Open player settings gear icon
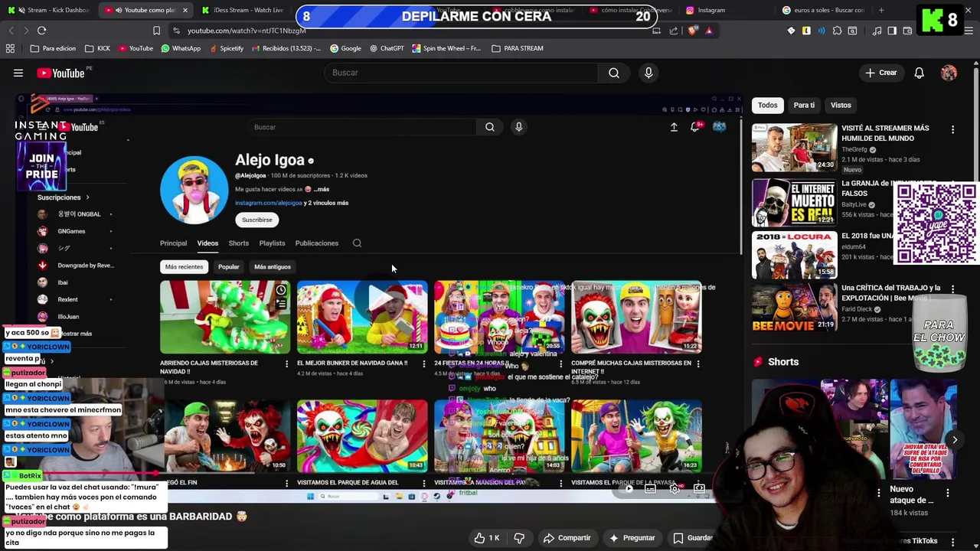980x551 pixels. tap(675, 488)
